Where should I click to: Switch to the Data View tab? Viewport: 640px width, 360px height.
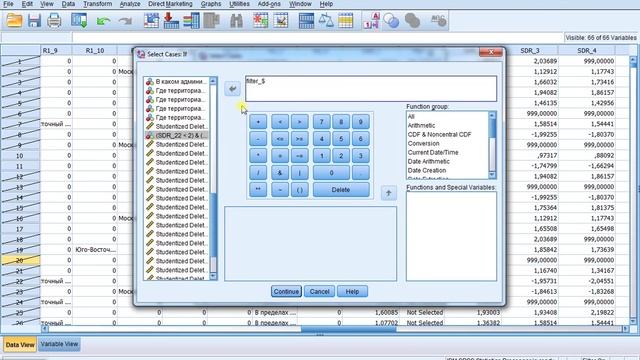20,344
